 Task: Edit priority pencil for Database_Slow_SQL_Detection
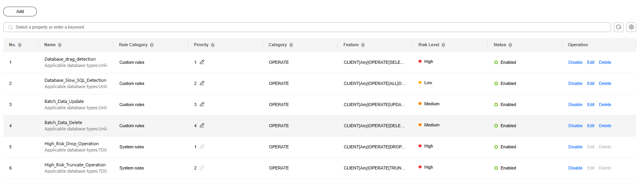coord(202,83)
